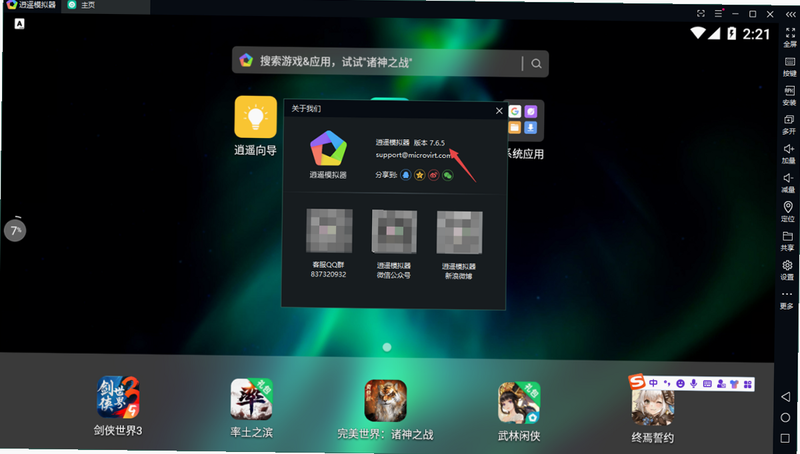Screen dimensions: 800x454
Task: Click the Sogou S input method logo
Action: point(637,381)
